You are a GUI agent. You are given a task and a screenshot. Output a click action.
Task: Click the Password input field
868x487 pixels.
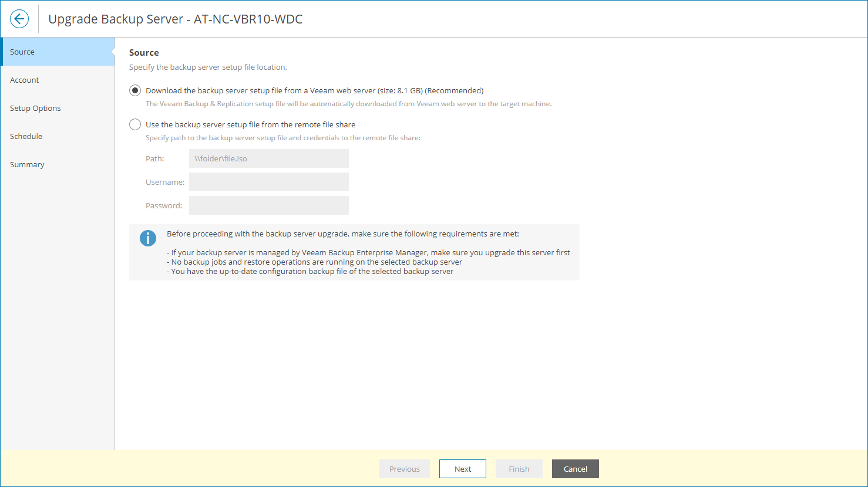[x=269, y=205]
